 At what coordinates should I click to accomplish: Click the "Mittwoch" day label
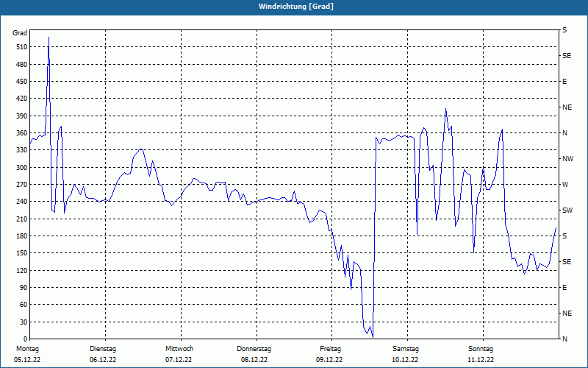[179, 349]
